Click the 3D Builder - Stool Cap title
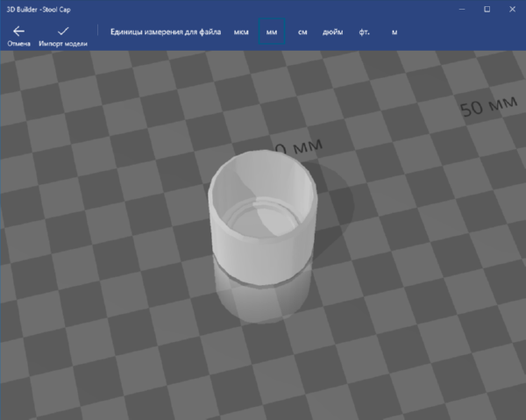 click(39, 10)
